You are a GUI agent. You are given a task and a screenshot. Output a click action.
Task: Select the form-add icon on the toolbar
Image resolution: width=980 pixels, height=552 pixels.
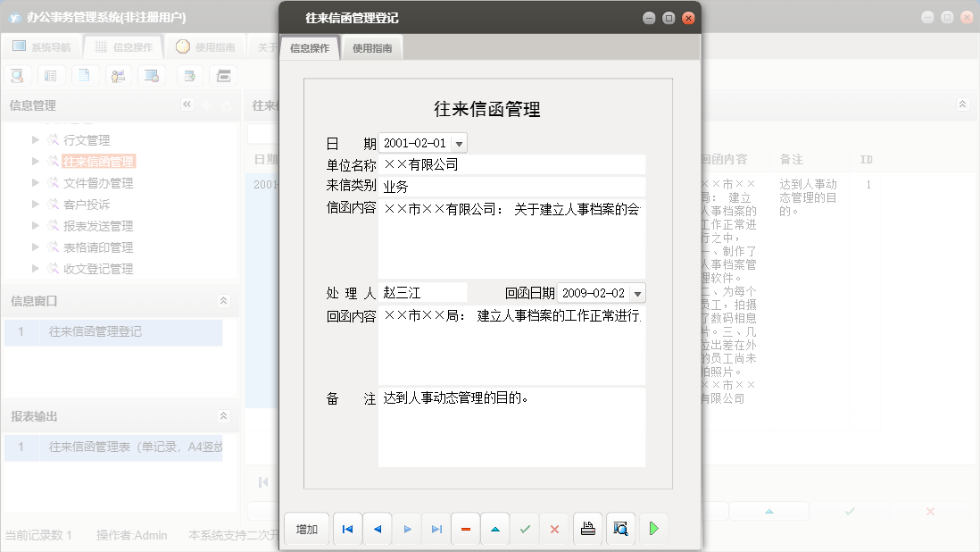coord(188,75)
